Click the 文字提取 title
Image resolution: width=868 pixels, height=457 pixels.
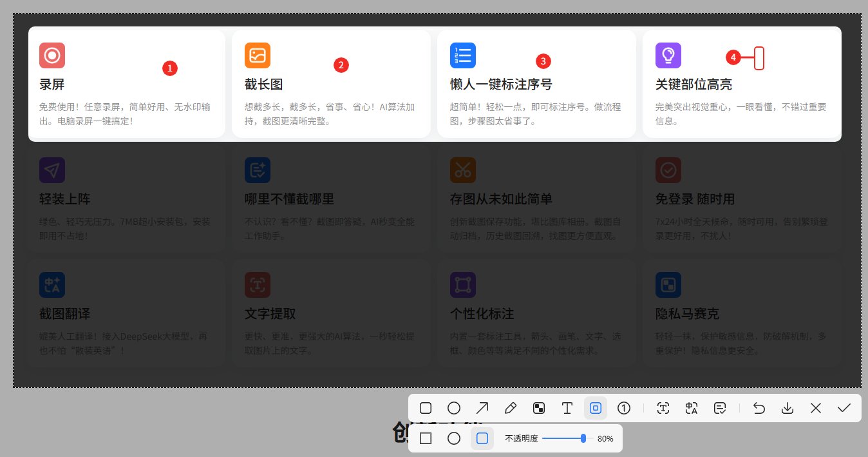pyautogui.click(x=270, y=314)
